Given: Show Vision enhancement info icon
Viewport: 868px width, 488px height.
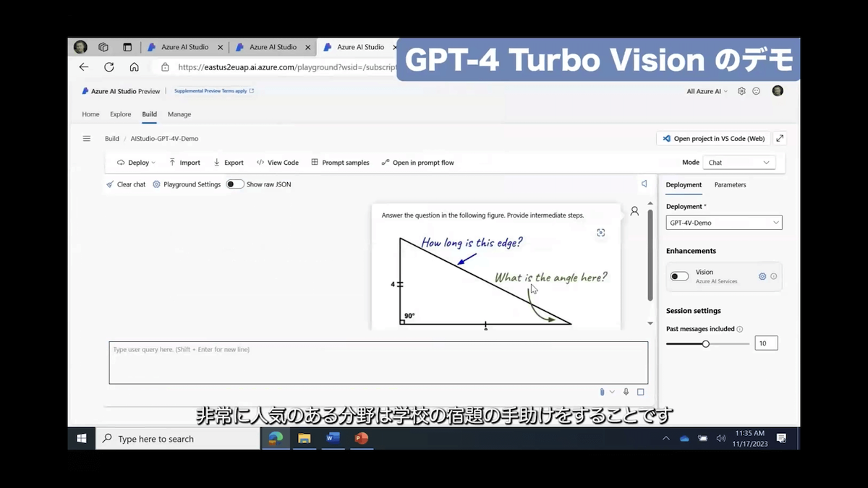Looking at the screenshot, I should [x=774, y=276].
